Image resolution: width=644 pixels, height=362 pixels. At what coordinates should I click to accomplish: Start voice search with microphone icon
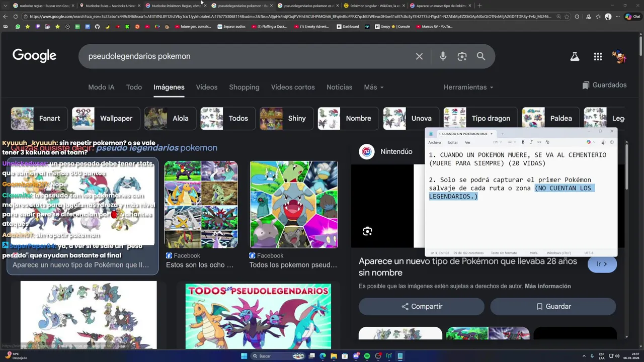pyautogui.click(x=443, y=56)
